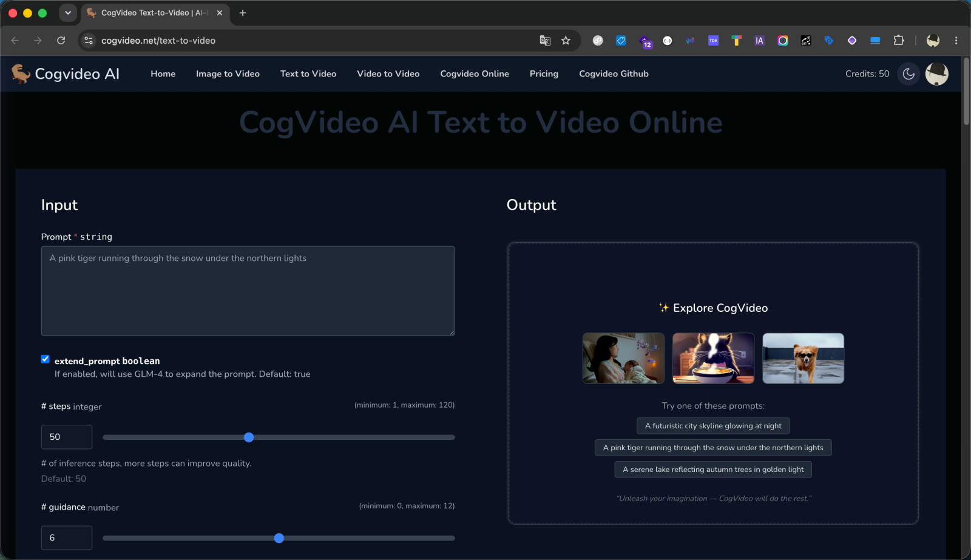The image size is (971, 560).
Task: Click the address bar URL
Action: pyautogui.click(x=158, y=41)
